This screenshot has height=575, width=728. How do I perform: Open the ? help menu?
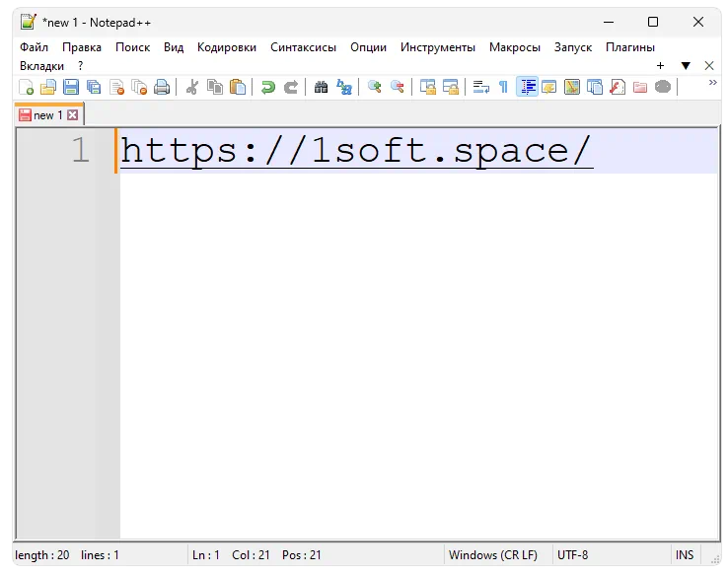tap(80, 66)
